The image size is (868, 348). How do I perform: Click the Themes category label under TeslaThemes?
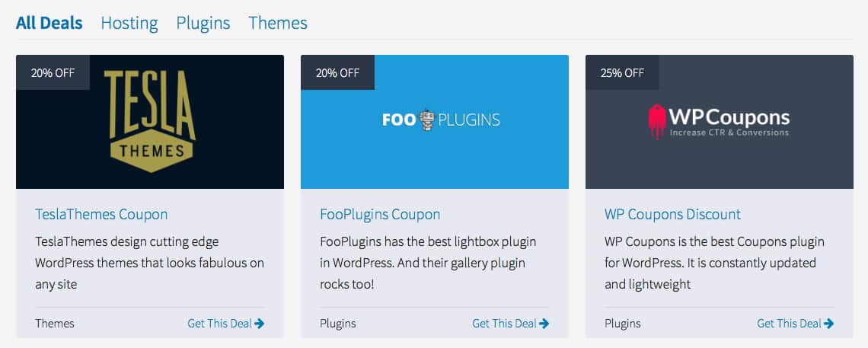(x=55, y=324)
